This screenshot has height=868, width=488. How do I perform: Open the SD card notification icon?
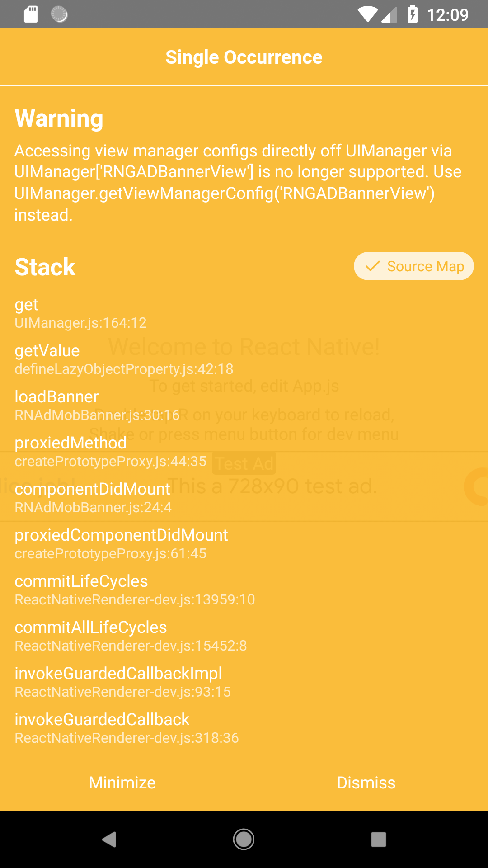(31, 14)
